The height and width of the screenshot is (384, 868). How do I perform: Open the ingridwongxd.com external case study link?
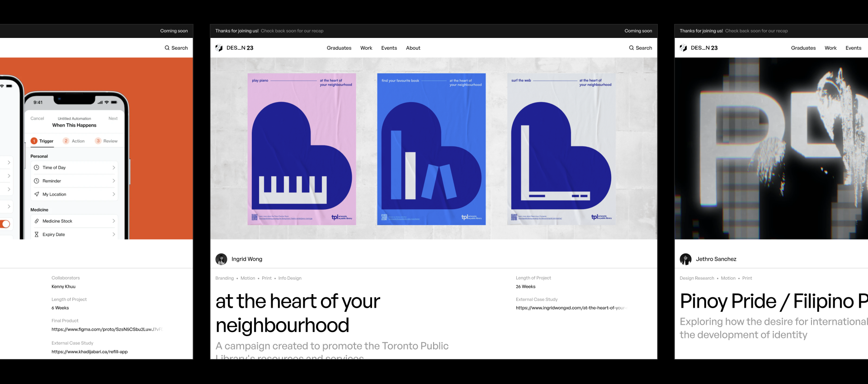(x=570, y=308)
